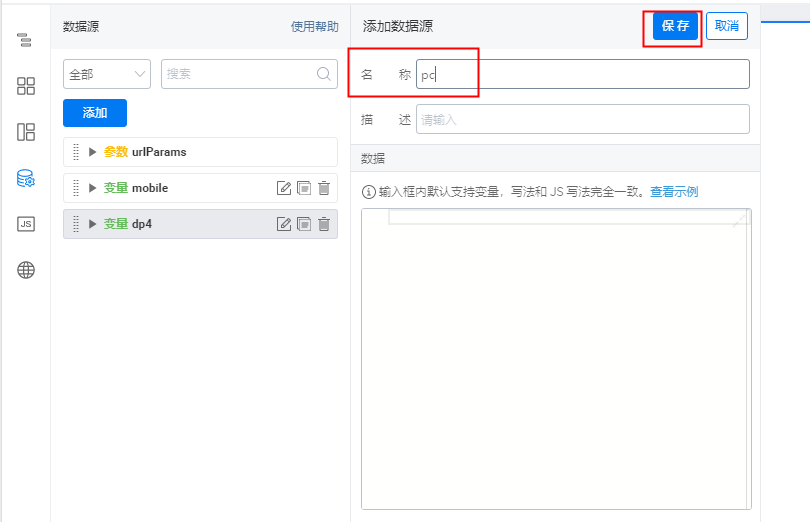Screen dimensions: 810x522
Task: Select the data source database icon
Action: pyautogui.click(x=26, y=178)
